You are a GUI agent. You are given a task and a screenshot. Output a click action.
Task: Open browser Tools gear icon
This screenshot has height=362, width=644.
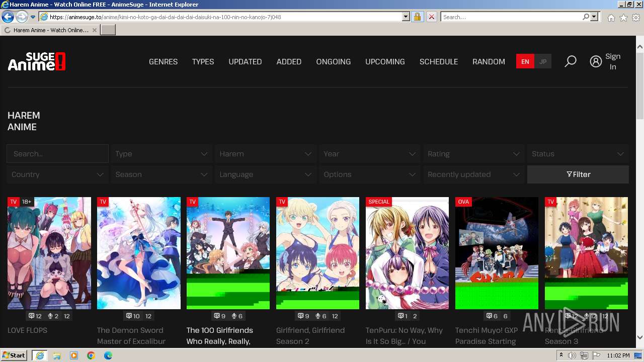pyautogui.click(x=636, y=17)
